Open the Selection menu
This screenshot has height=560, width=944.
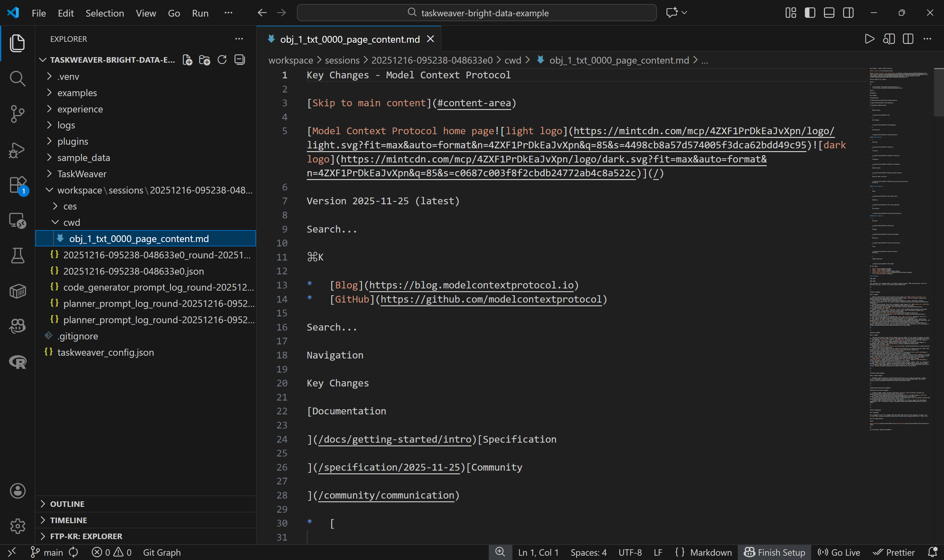pyautogui.click(x=105, y=13)
